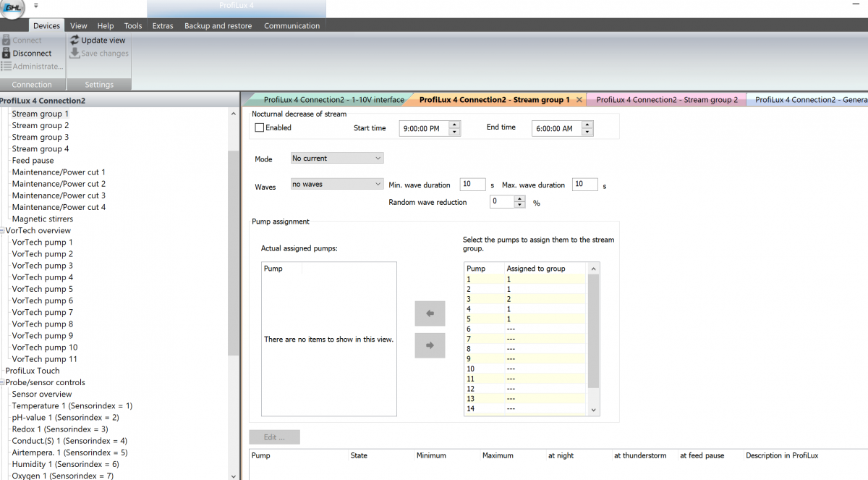This screenshot has height=480, width=868.
Task: Select ProfiLux Touch tree item
Action: coord(33,371)
